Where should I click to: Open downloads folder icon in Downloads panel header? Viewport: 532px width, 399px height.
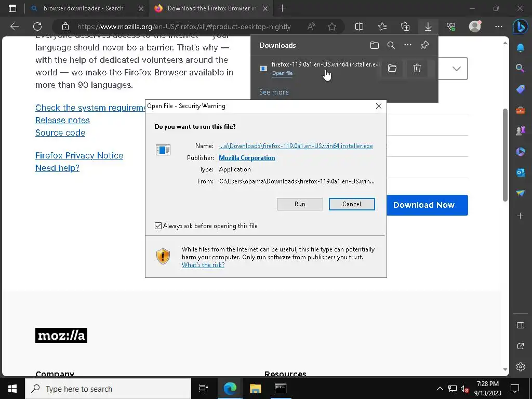pyautogui.click(x=374, y=45)
